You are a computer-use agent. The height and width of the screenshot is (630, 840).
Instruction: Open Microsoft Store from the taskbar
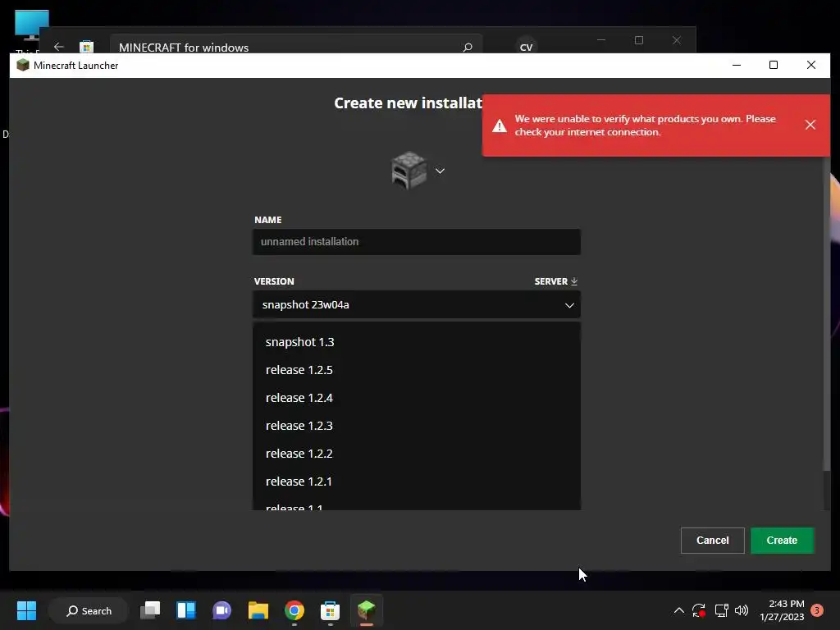(x=330, y=610)
